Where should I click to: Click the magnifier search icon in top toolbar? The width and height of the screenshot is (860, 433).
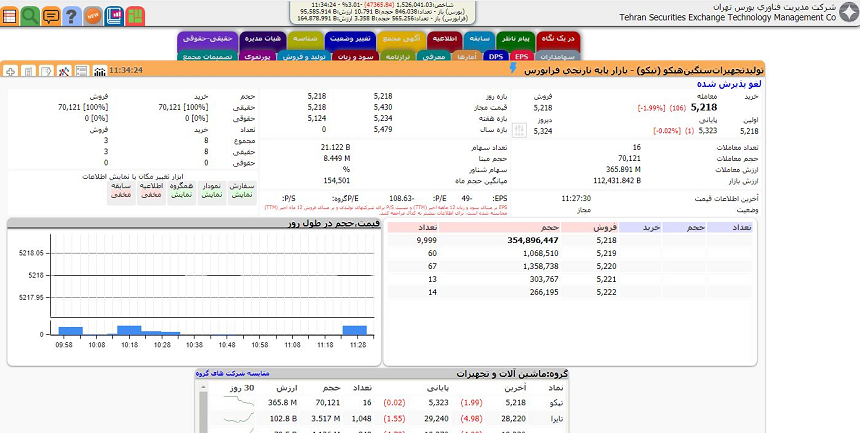click(x=30, y=16)
